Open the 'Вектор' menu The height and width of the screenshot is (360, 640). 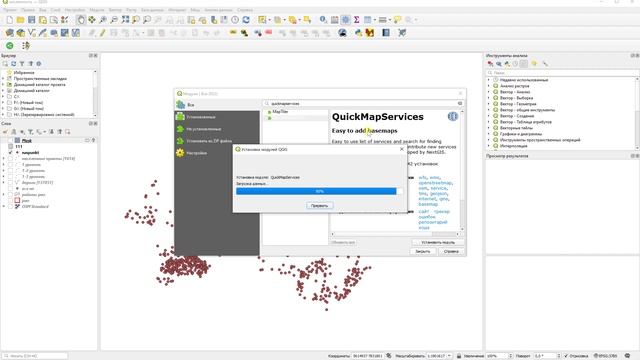(x=115, y=10)
